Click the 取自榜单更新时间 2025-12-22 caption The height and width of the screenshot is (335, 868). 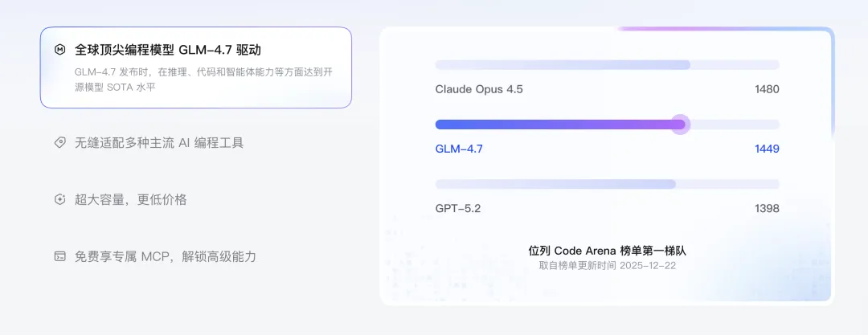607,266
